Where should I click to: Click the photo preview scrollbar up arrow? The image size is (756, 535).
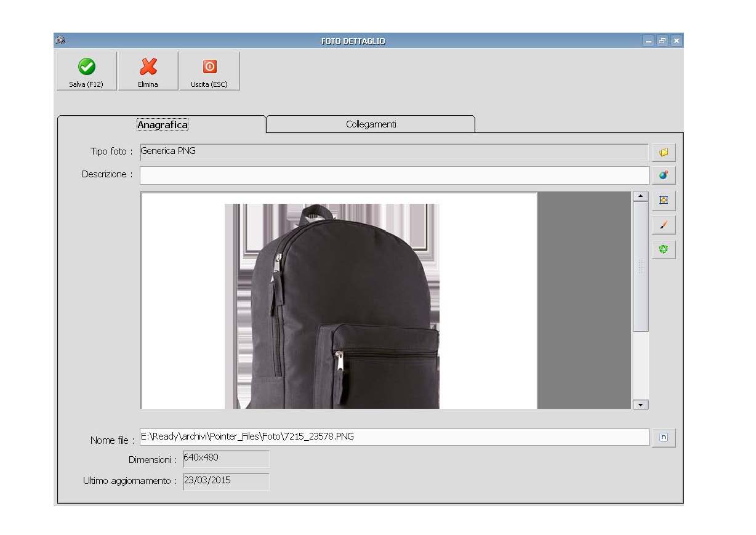641,196
